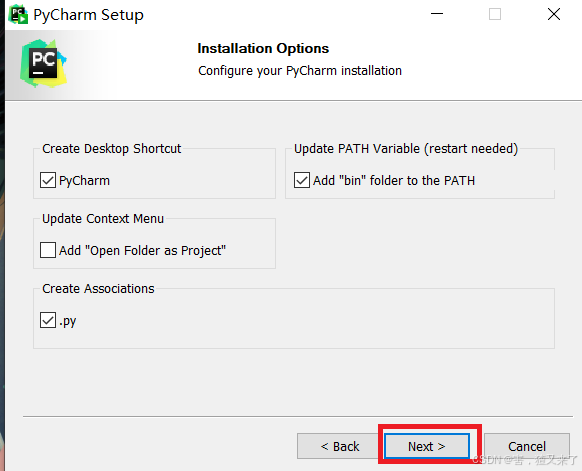Proceed with the Next > button
The width and height of the screenshot is (582, 471).
pos(426,446)
